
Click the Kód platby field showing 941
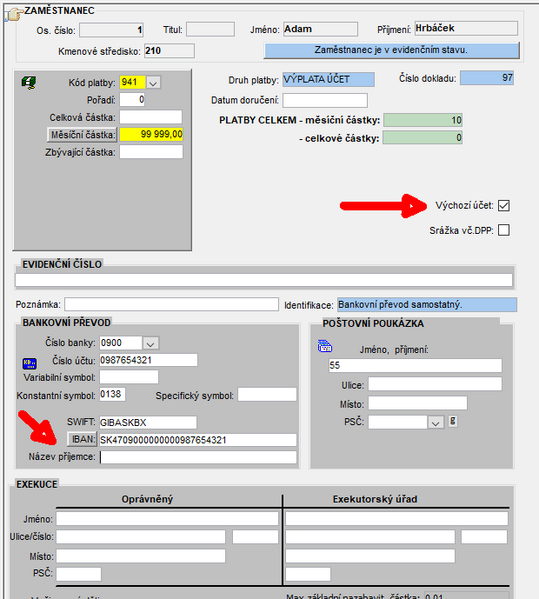pyautogui.click(x=133, y=82)
